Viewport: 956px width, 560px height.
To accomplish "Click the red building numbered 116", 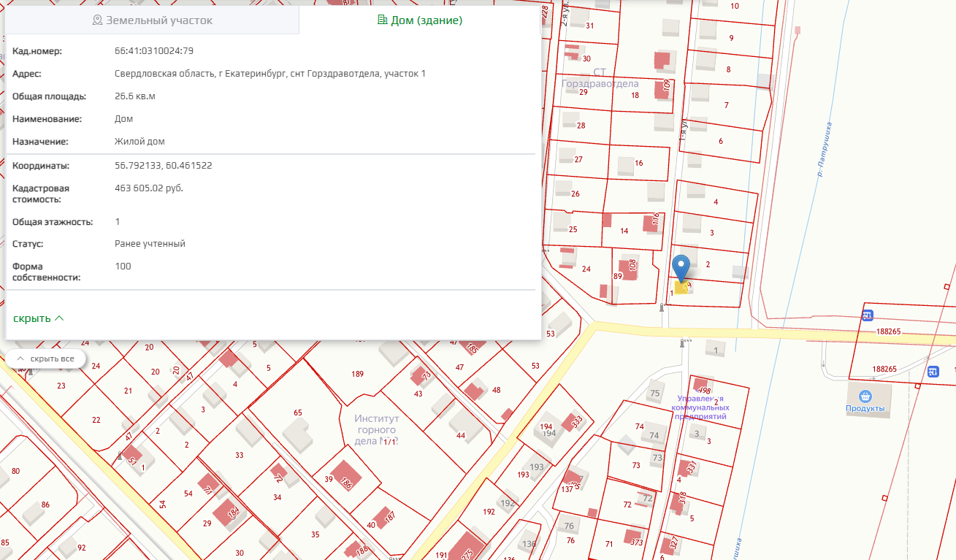I will coord(651,222).
